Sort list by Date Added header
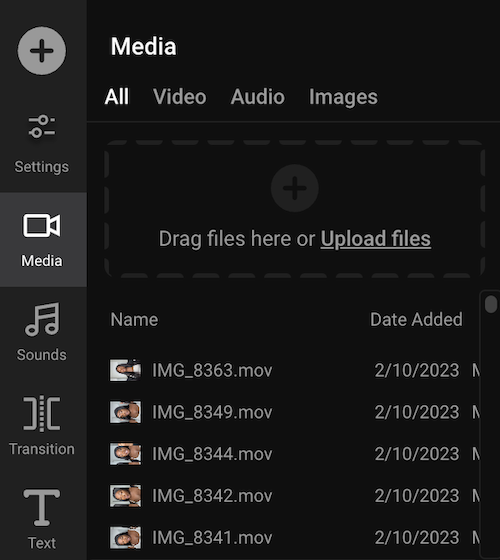Image resolution: width=500 pixels, height=560 pixels. pyautogui.click(x=416, y=319)
